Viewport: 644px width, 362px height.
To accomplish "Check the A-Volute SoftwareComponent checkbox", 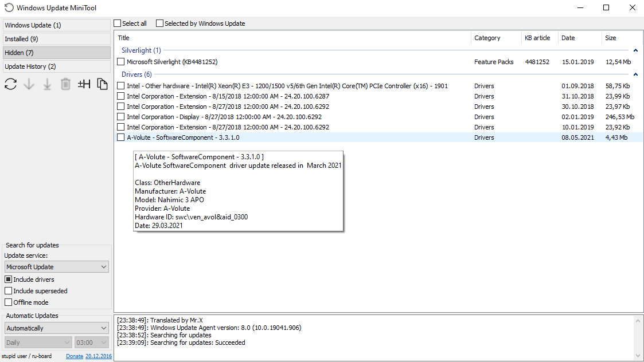I will tap(121, 137).
